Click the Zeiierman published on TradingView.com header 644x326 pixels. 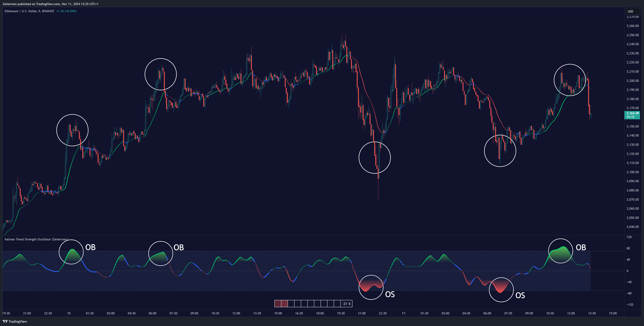click(x=50, y=4)
